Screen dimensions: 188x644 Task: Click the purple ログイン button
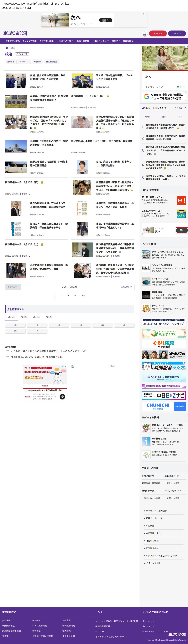(177, 33)
